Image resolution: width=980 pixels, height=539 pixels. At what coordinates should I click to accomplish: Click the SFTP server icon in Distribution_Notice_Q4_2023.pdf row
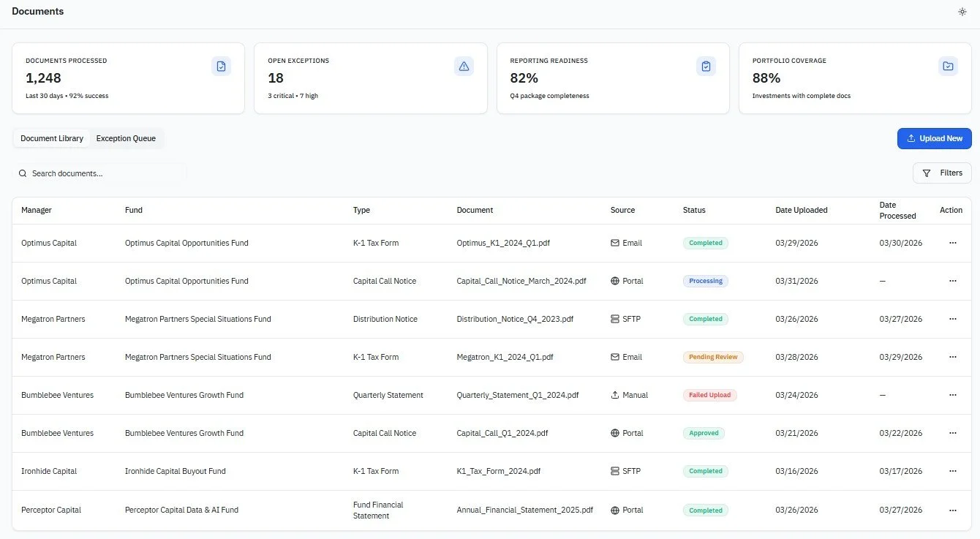615,319
